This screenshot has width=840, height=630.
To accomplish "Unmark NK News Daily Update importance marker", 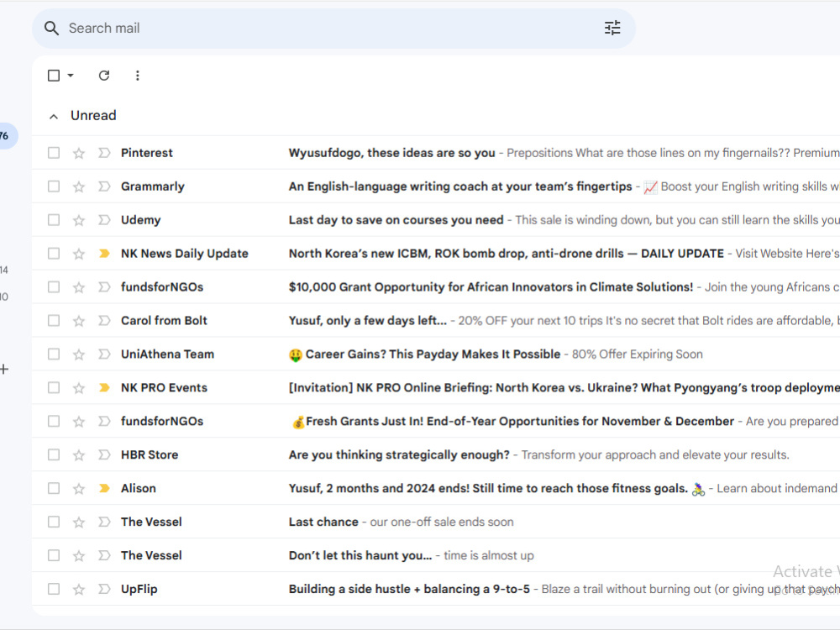I will click(104, 254).
